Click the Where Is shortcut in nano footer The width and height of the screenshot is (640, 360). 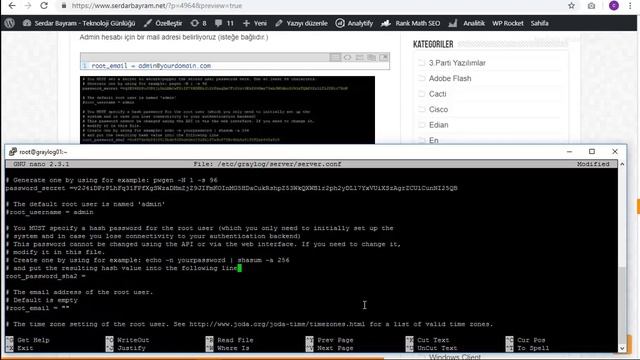[228, 348]
